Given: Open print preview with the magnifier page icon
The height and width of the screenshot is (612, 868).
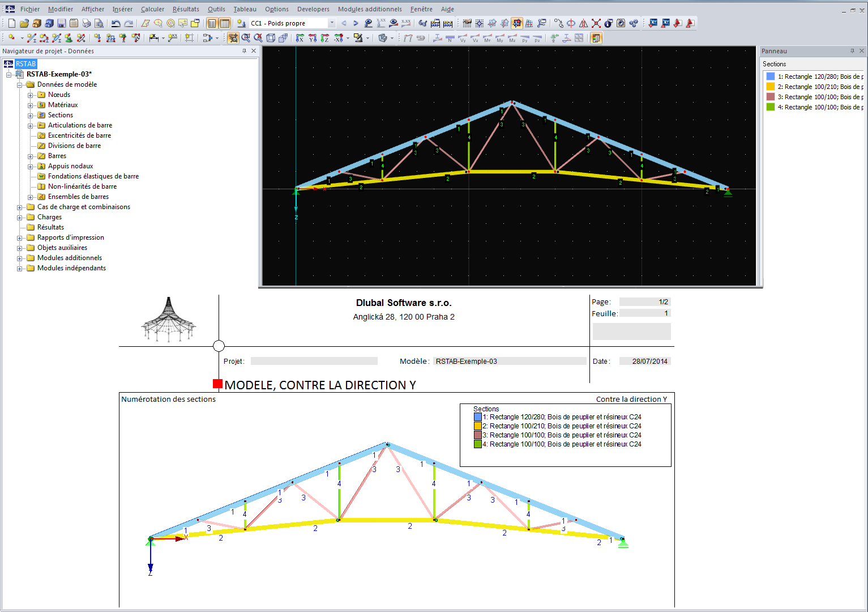Looking at the screenshot, I should [99, 23].
